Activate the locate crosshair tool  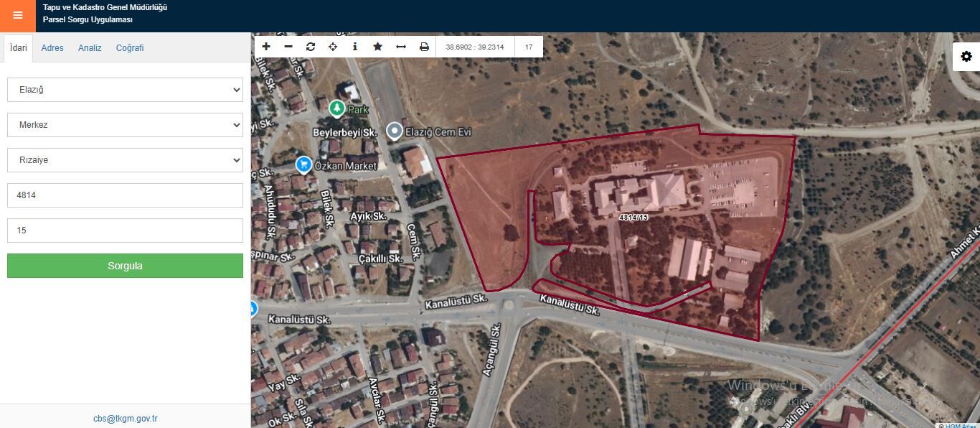(x=333, y=47)
